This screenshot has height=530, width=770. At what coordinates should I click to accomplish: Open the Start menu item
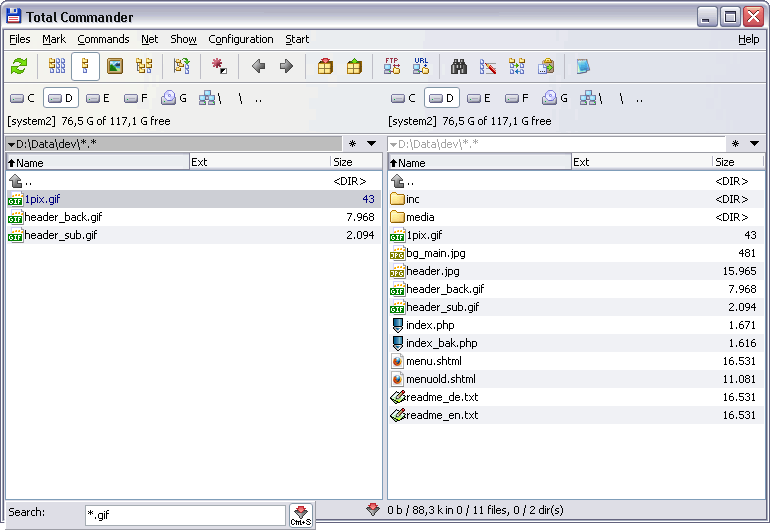(297, 39)
